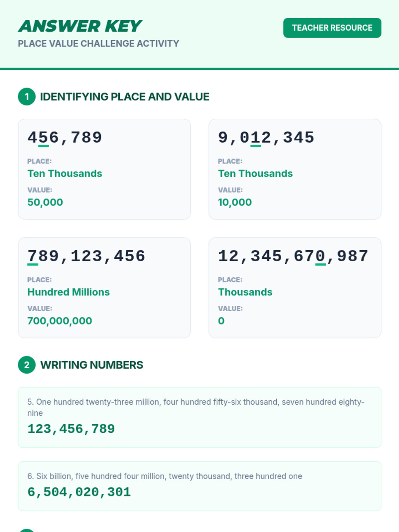Click the Identifying Place and Value heading
The height and width of the screenshot is (532, 399).
(x=125, y=97)
